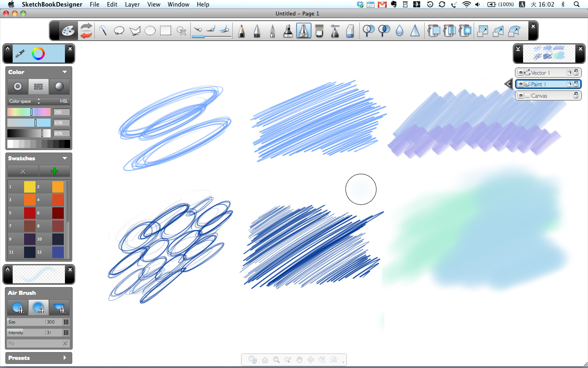Screen dimensions: 588x368
Task: Select the Rectangular marquee tool
Action: click(x=165, y=31)
